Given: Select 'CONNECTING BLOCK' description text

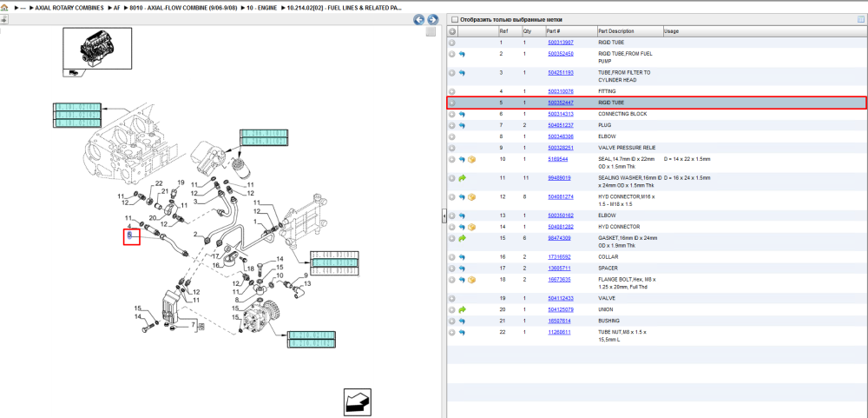Looking at the screenshot, I should coord(622,114).
